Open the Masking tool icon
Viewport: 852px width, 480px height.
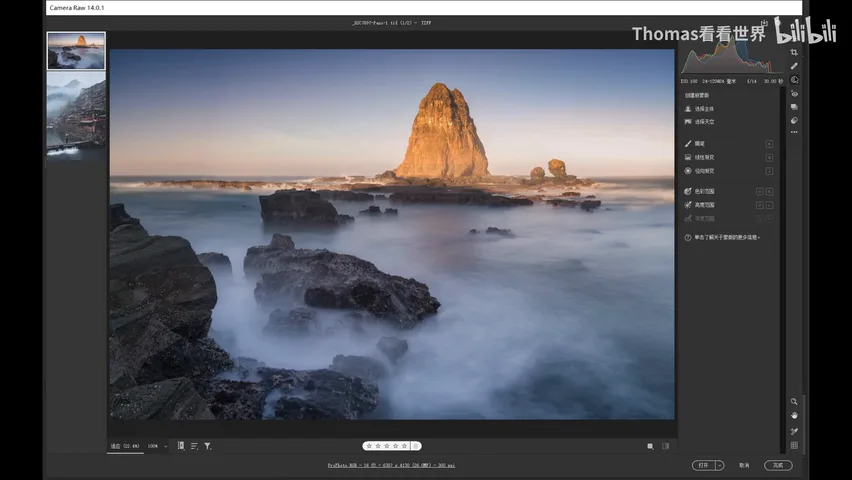794,79
